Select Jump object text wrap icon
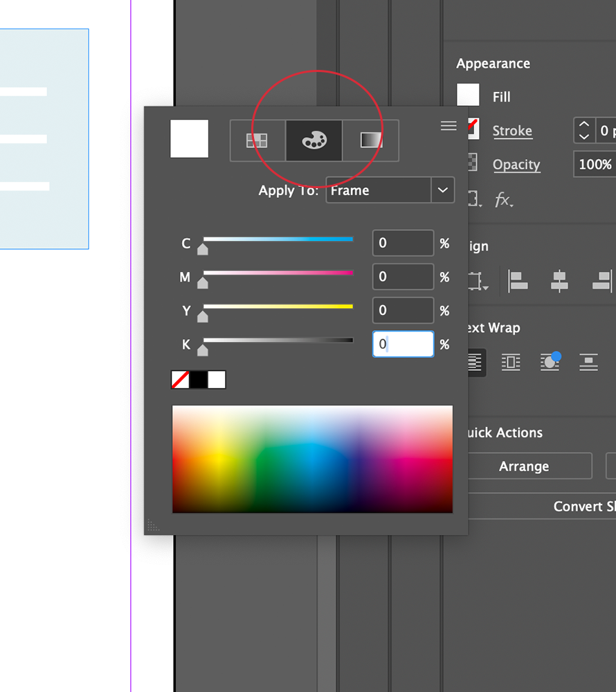The height and width of the screenshot is (692, 616). (588, 363)
